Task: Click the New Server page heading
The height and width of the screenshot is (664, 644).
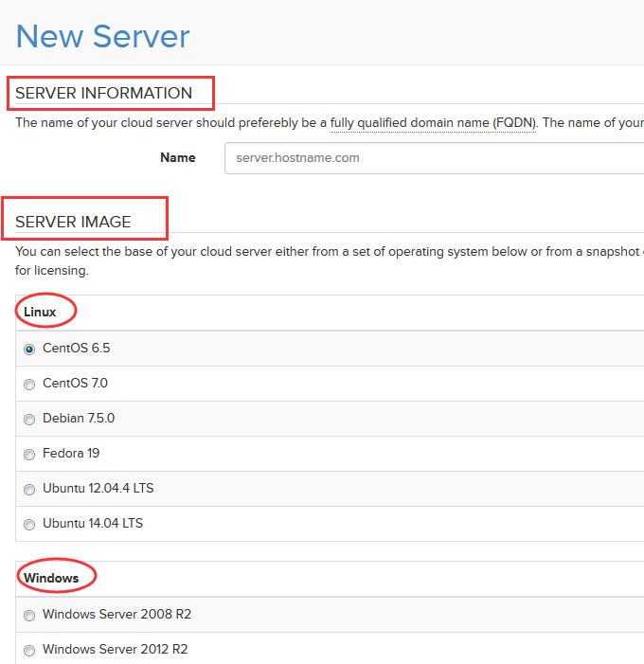Action: click(x=103, y=36)
